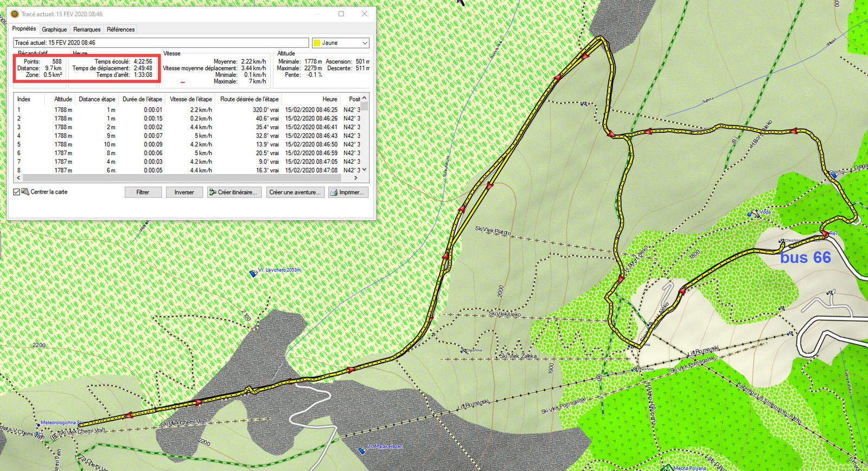Click the Ascension value 501 m
This screenshot has width=868, height=471.
click(363, 62)
